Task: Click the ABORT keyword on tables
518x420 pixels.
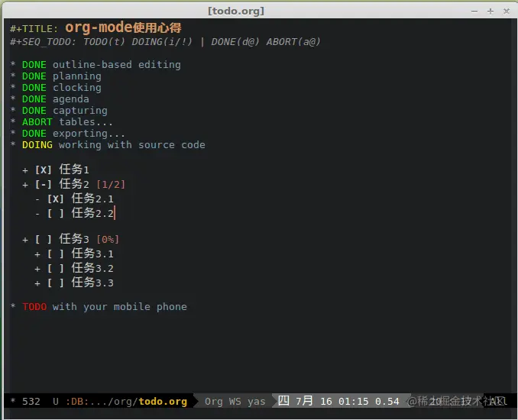Action: coord(37,122)
